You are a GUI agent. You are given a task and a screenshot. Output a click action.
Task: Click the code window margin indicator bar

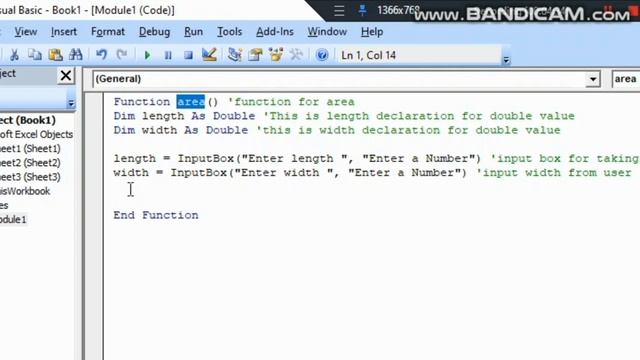coord(94,227)
